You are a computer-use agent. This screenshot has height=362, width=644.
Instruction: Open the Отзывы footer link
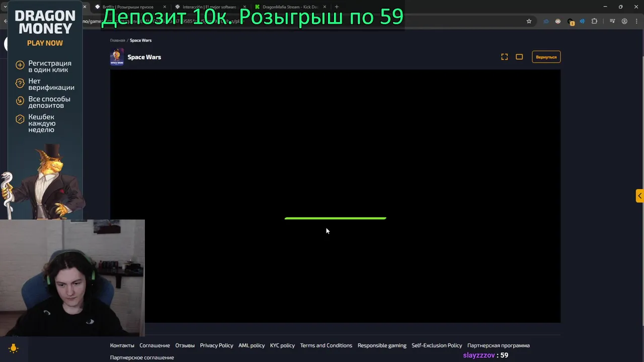(185, 345)
